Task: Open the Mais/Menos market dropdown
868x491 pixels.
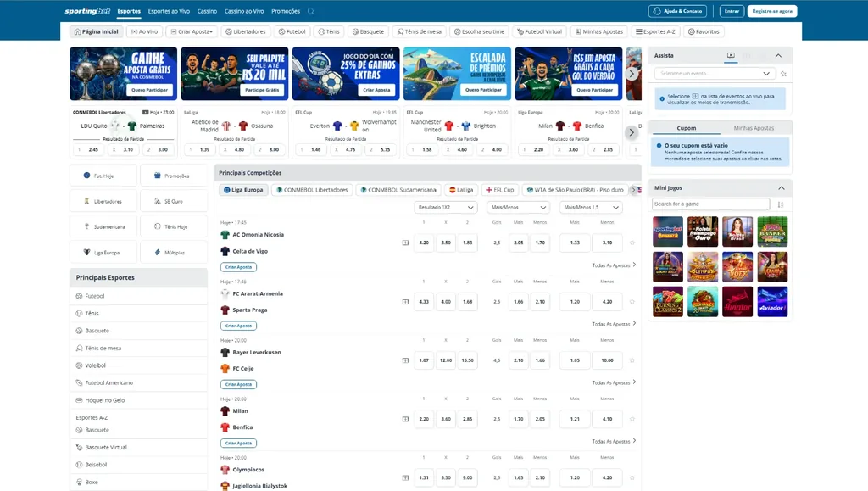Action: [x=518, y=207]
